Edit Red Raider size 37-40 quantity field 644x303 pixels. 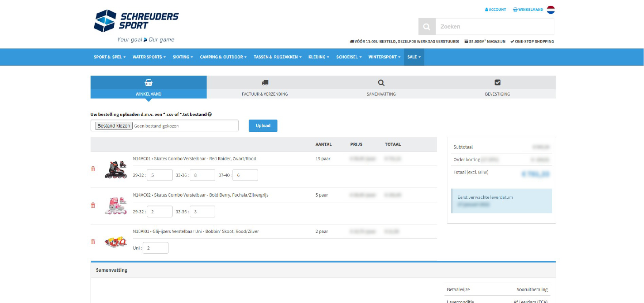click(x=245, y=175)
